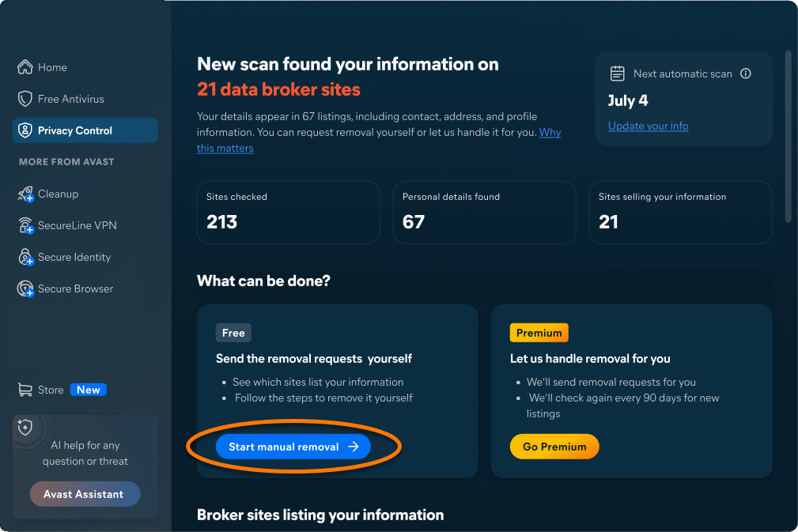Click the MORE FROM AVAST section label
The width and height of the screenshot is (798, 532).
pyautogui.click(x=66, y=162)
